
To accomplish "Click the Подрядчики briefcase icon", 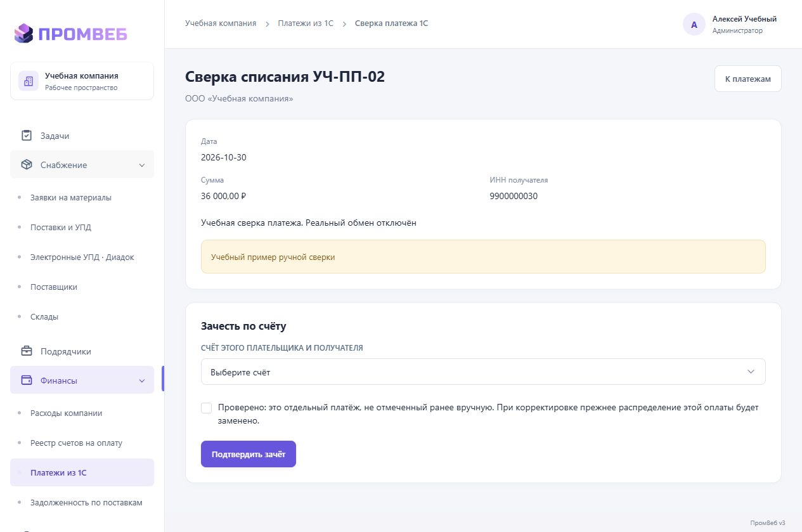I will pos(27,351).
